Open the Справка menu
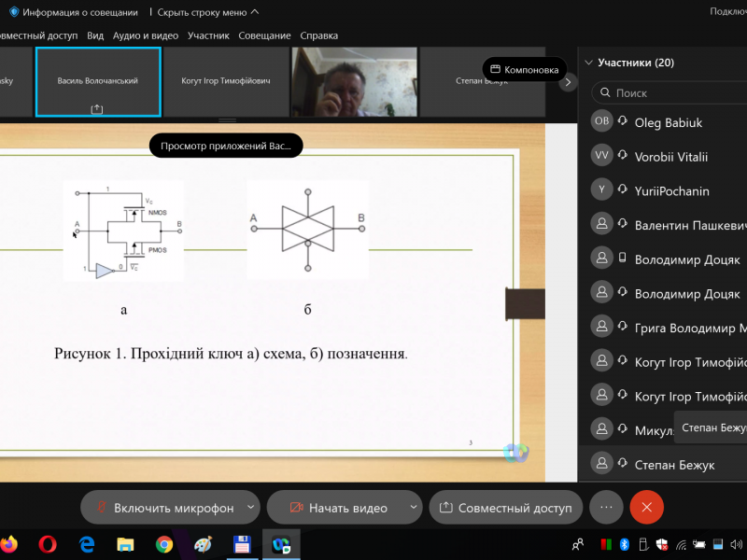Image resolution: width=747 pixels, height=560 pixels. click(x=319, y=35)
